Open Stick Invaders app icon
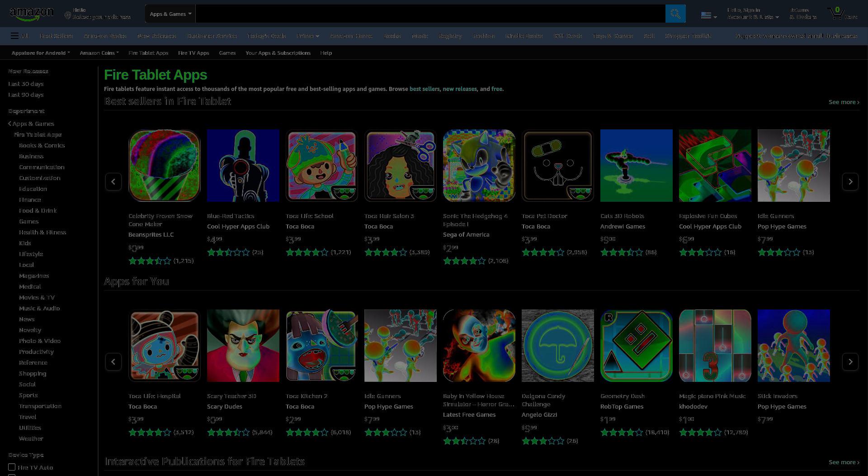The height and width of the screenshot is (476, 868). 794,346
